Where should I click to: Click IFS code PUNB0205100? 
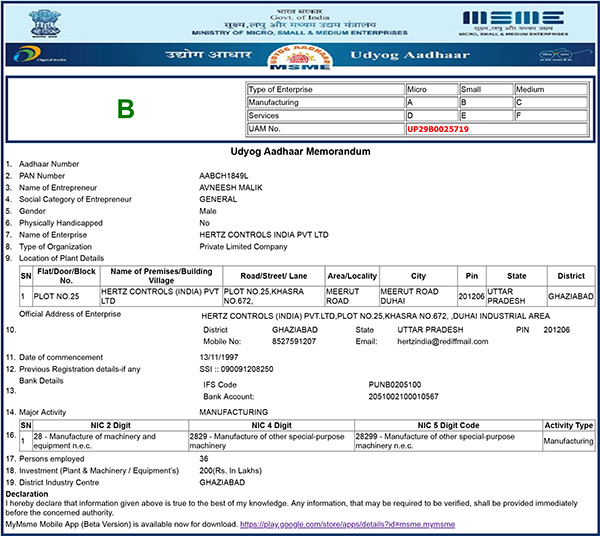(395, 384)
